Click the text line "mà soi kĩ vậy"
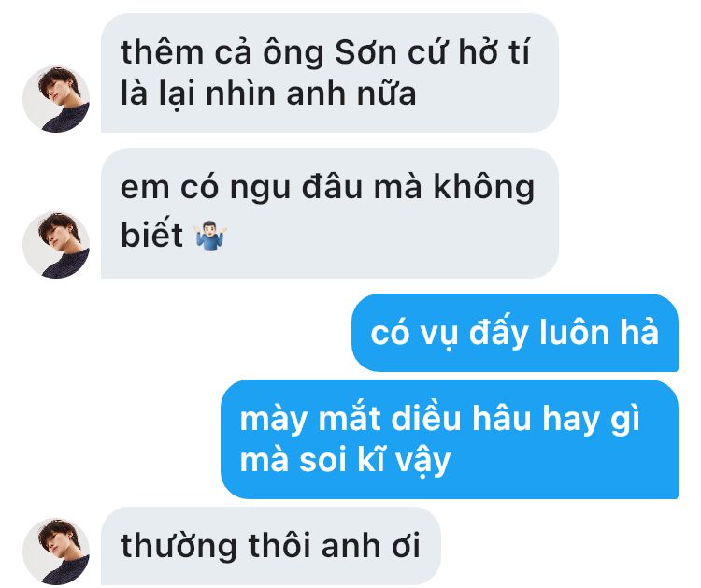The width and height of the screenshot is (701, 588). click(x=345, y=461)
